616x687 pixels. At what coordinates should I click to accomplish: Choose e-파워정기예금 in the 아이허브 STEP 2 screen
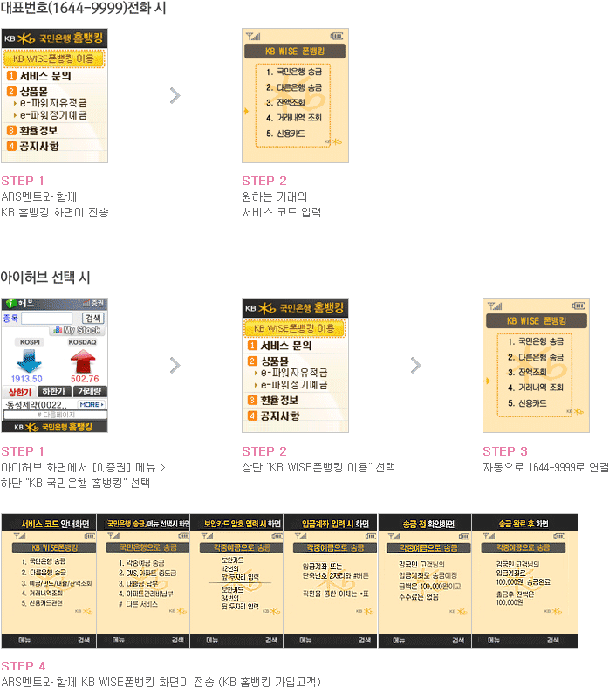[294, 385]
